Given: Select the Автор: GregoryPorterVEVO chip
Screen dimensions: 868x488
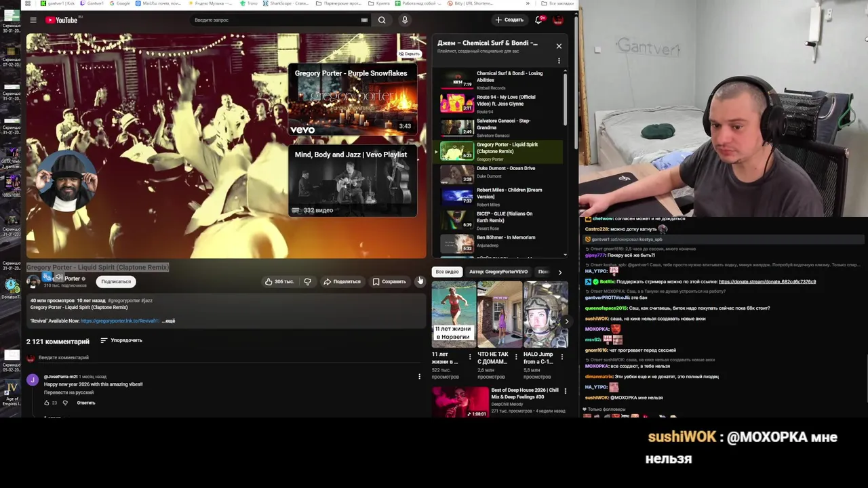Looking at the screenshot, I should pos(498,272).
